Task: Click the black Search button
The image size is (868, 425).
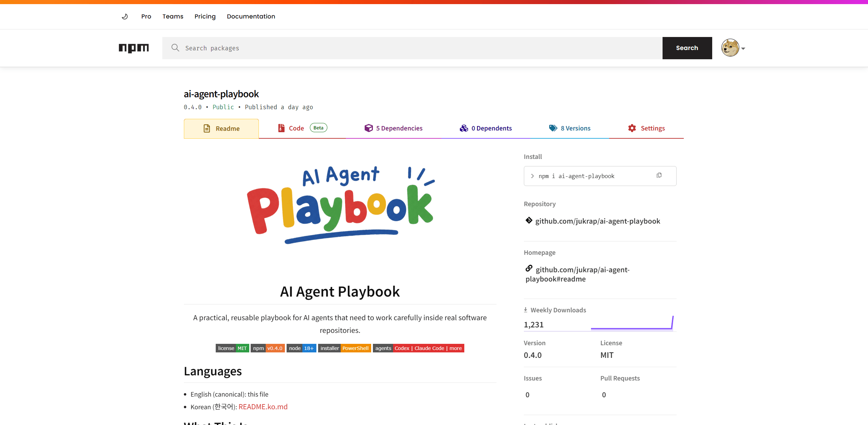Action: pos(687,48)
